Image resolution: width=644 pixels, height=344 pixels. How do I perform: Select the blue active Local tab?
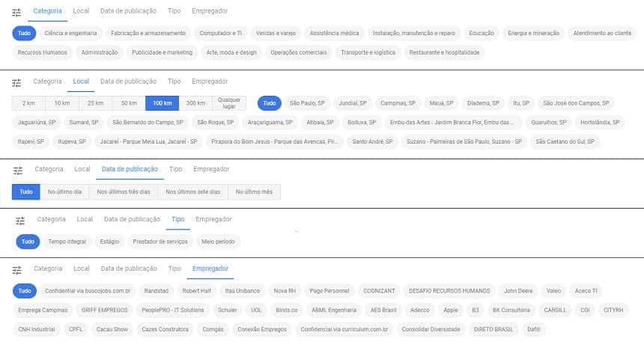click(81, 82)
